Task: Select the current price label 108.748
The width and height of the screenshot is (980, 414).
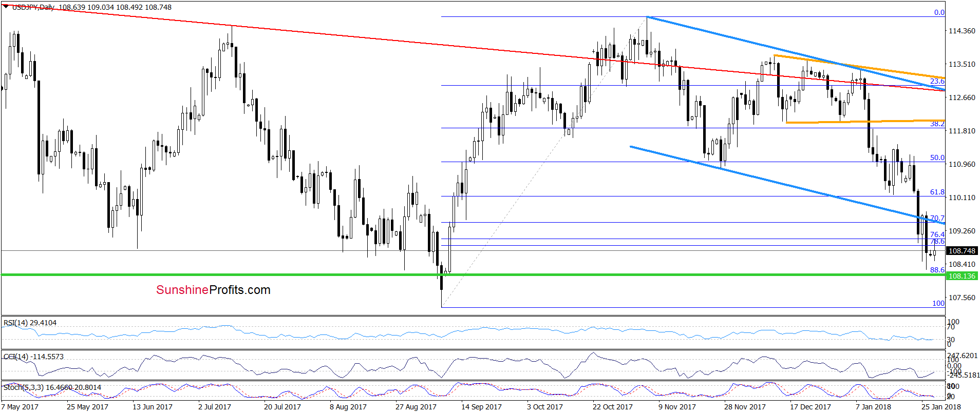Action: pyautogui.click(x=962, y=251)
